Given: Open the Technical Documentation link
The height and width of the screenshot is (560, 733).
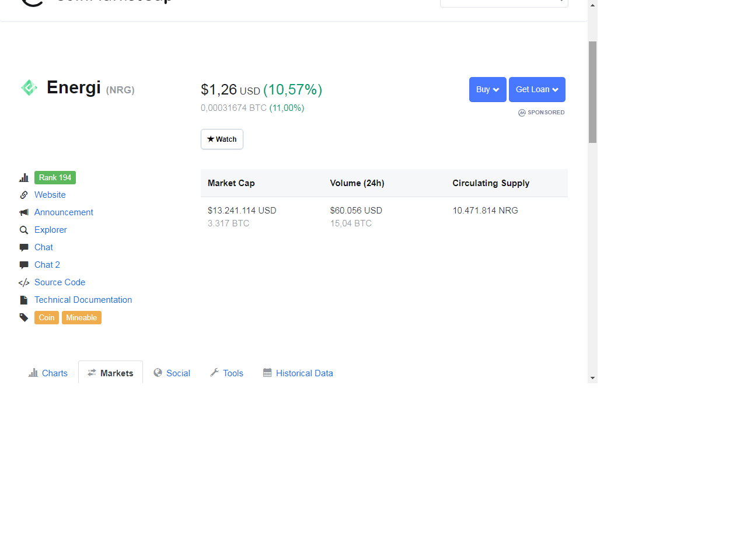Looking at the screenshot, I should [x=83, y=300].
